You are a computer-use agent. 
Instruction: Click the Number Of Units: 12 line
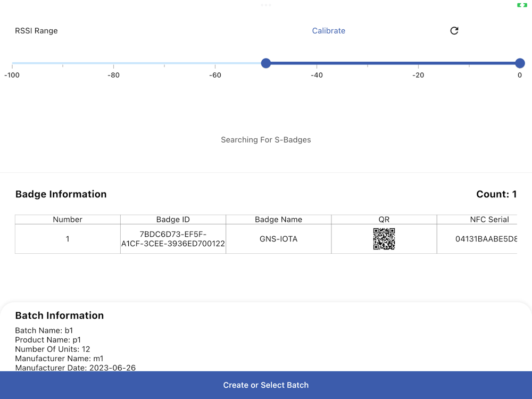pos(53,349)
